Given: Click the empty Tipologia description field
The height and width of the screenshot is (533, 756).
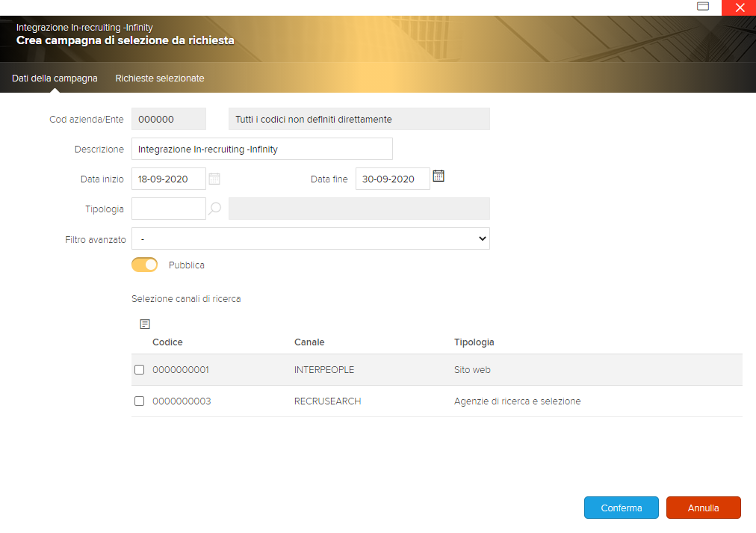Looking at the screenshot, I should click(359, 209).
